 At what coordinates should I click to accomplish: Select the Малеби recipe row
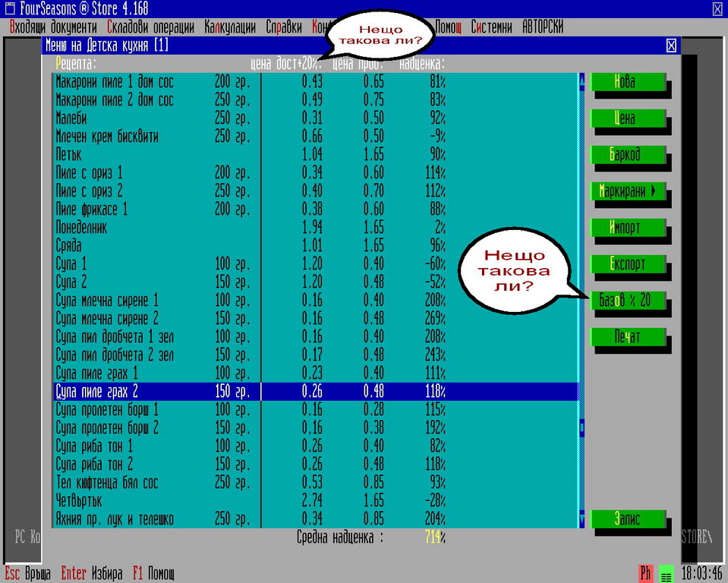point(152,118)
